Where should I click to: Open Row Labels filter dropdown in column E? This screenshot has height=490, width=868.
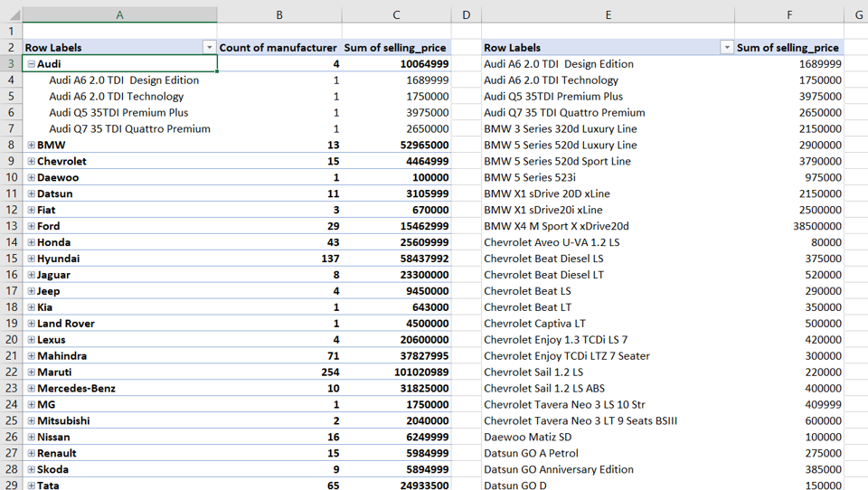point(726,48)
